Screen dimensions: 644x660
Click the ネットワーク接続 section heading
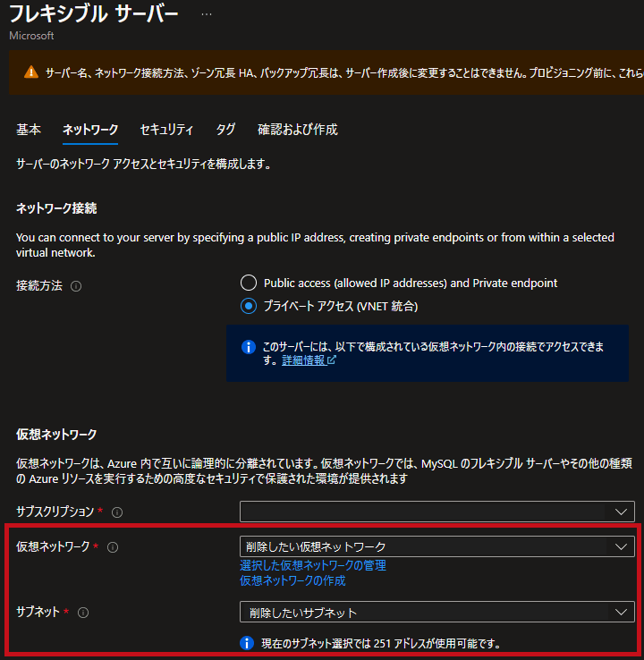[x=56, y=208]
